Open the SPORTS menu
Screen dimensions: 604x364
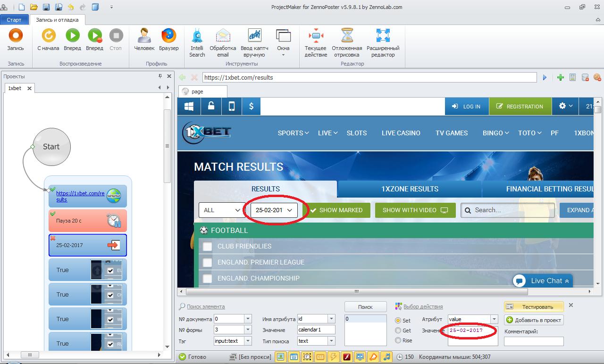(293, 133)
